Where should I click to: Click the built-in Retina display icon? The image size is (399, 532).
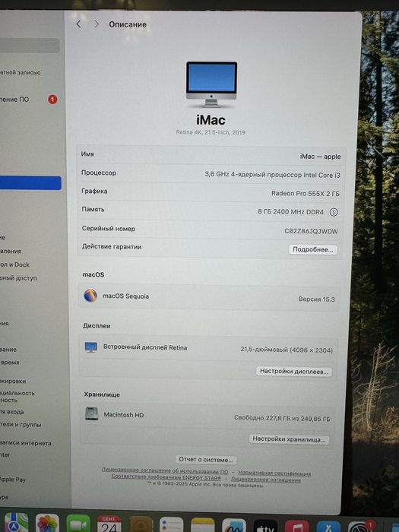tap(91, 347)
